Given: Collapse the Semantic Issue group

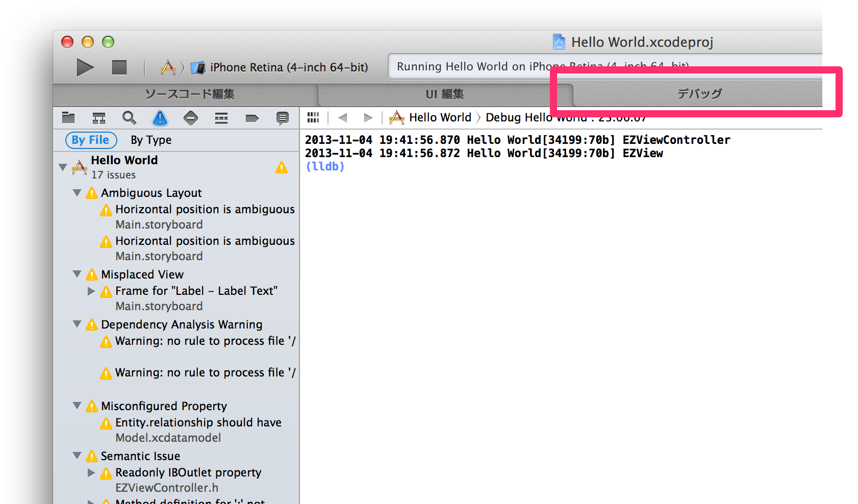Looking at the screenshot, I should click(77, 456).
